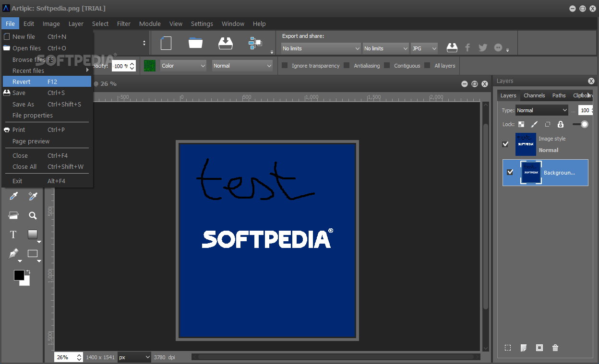Select the Straighten/Ruler tool
The width and height of the screenshot is (599, 364).
pyautogui.click(x=13, y=215)
